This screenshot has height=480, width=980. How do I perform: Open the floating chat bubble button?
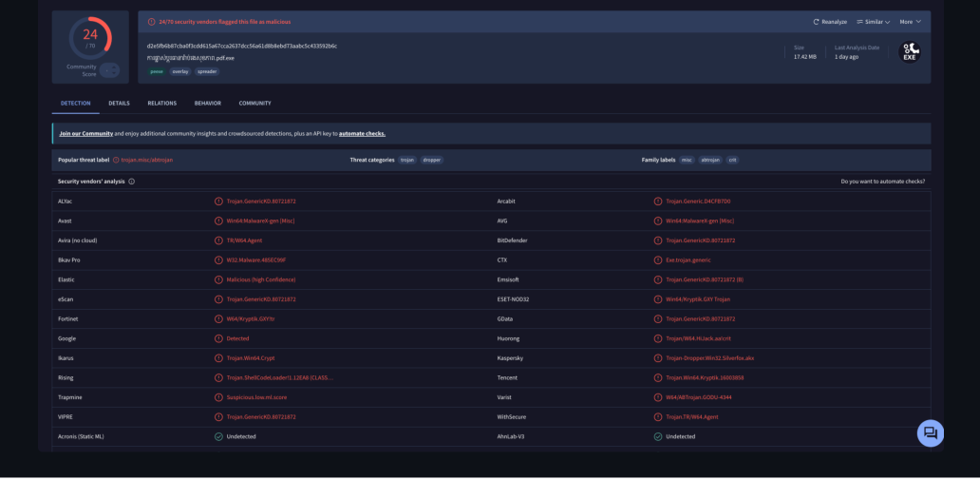coord(930,433)
